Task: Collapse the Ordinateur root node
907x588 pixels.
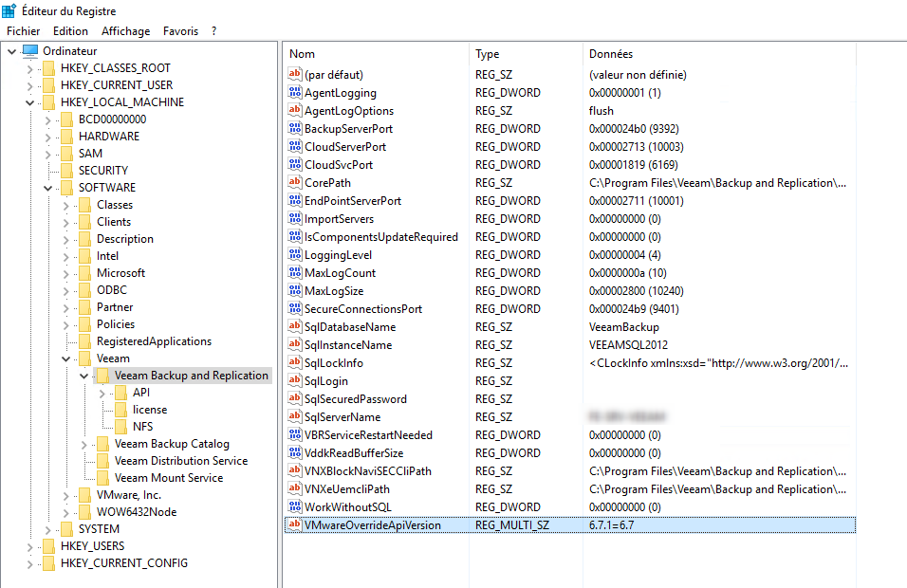Action: [11, 51]
